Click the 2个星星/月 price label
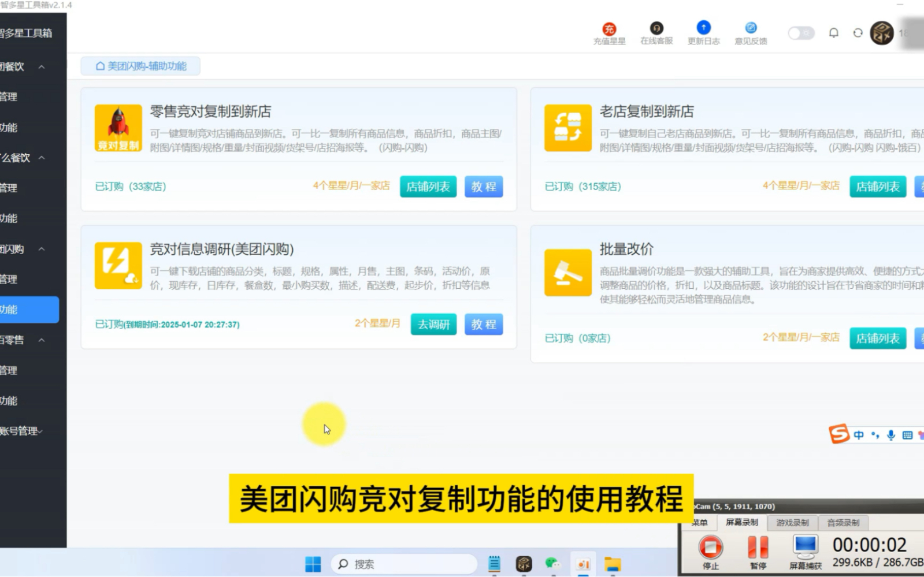 click(377, 323)
